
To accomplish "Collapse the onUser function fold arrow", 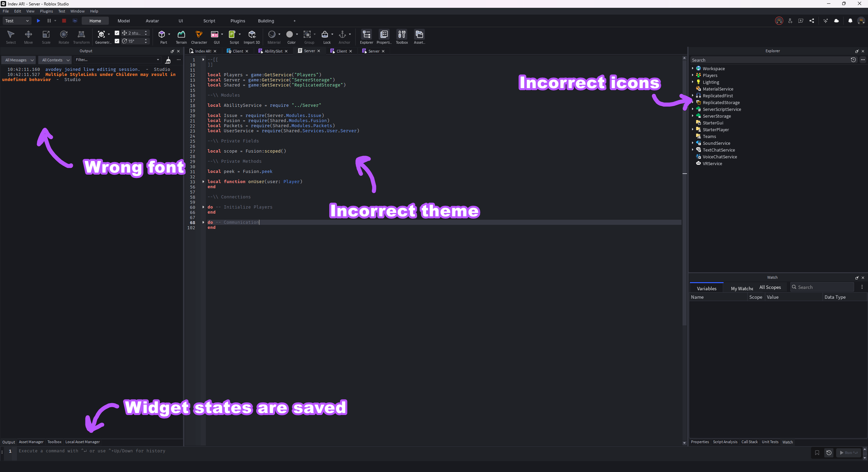I will pyautogui.click(x=203, y=182).
